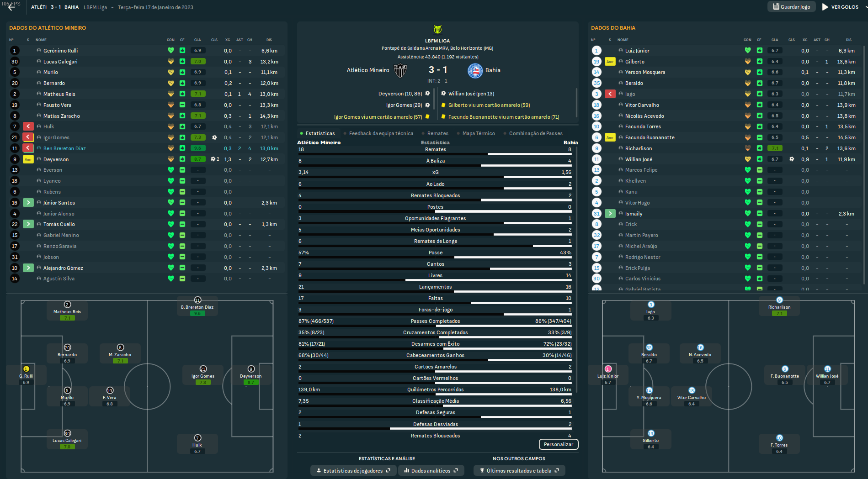
Task: Click Facundo Buonanotte's Amr card badge
Action: (x=610, y=137)
